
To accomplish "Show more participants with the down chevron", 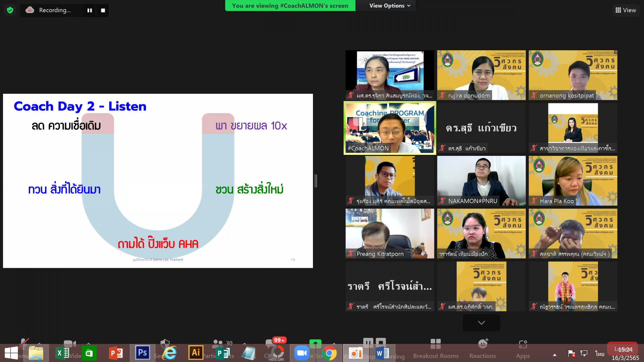I will (481, 322).
